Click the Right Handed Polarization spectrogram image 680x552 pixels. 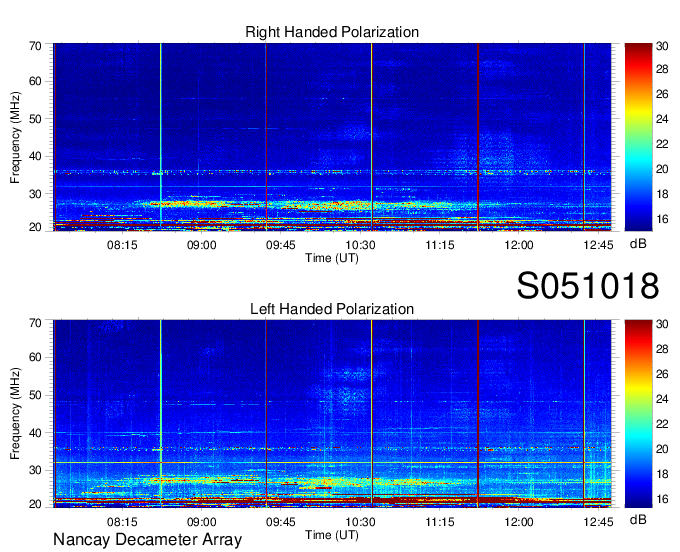(x=332, y=137)
